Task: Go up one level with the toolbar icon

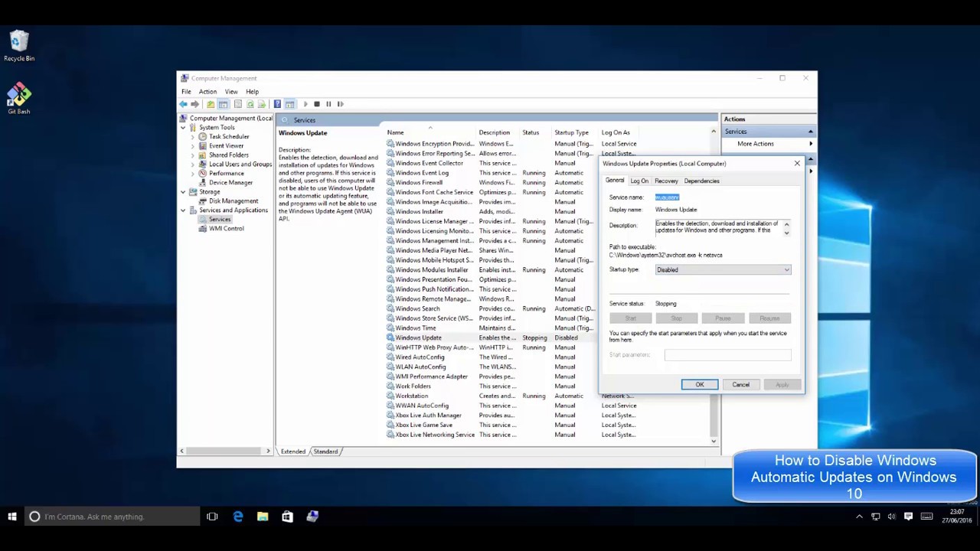Action: tap(211, 104)
